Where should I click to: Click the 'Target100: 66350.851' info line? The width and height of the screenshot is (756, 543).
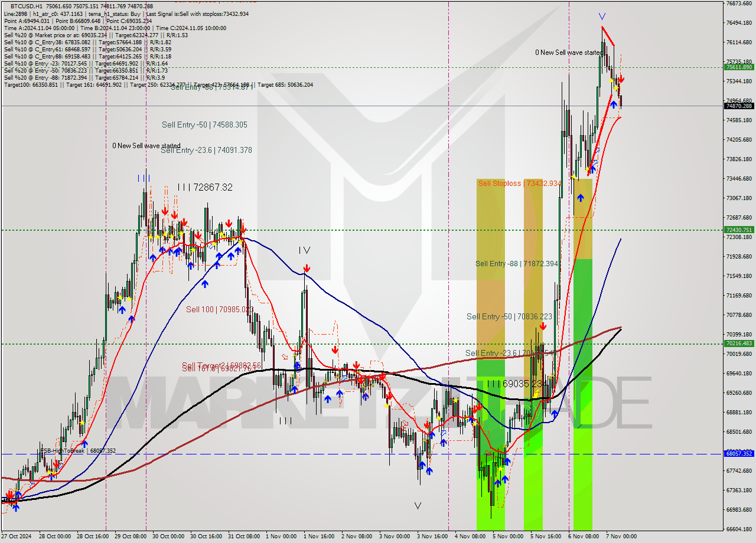(x=158, y=85)
